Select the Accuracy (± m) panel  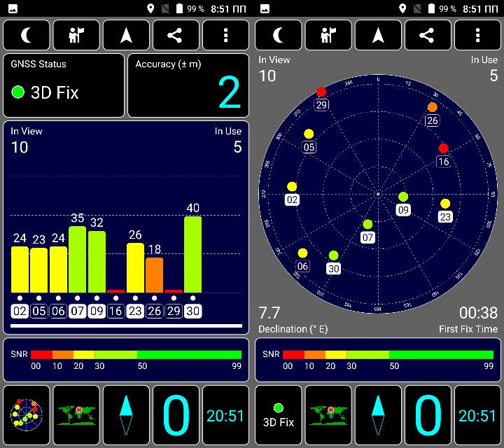point(188,85)
